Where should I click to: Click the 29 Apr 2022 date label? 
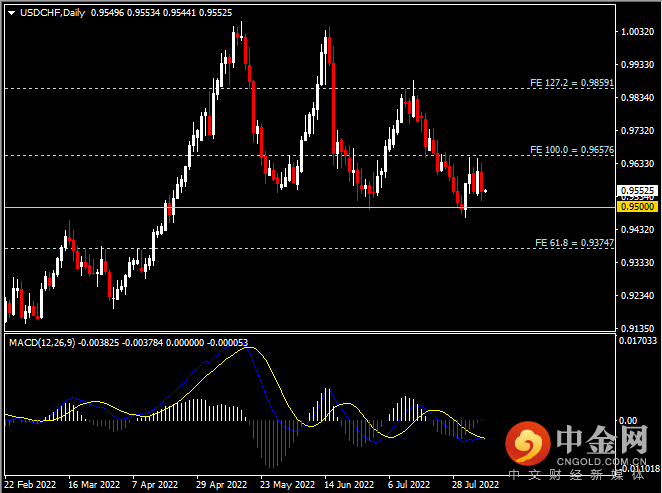tap(221, 485)
